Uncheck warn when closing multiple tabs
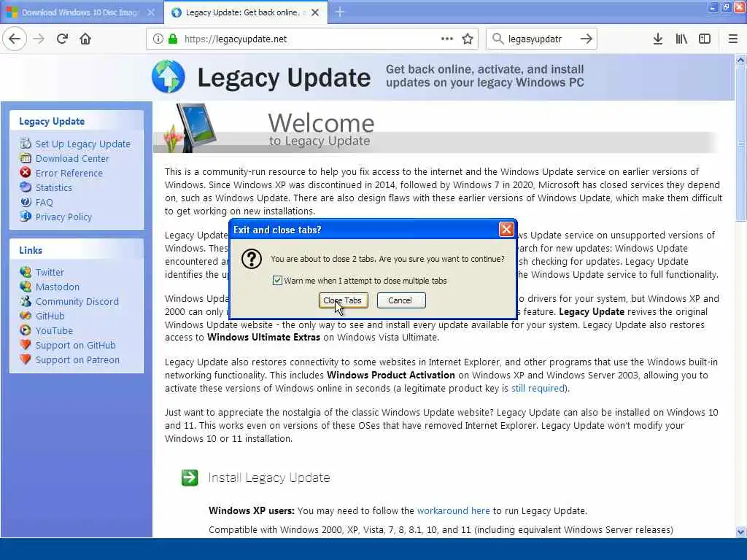The width and height of the screenshot is (747, 560). coord(277,281)
